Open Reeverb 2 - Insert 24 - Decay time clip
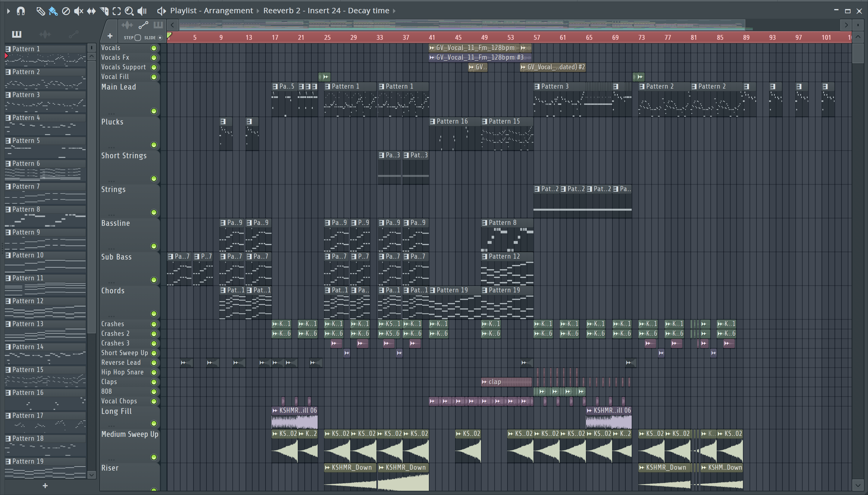This screenshot has width=868, height=495. click(326, 11)
